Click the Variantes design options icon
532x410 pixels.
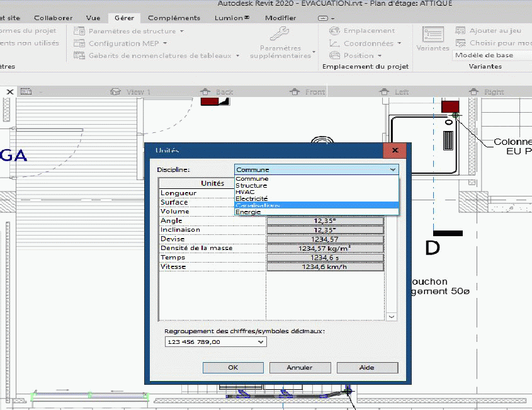(x=433, y=35)
